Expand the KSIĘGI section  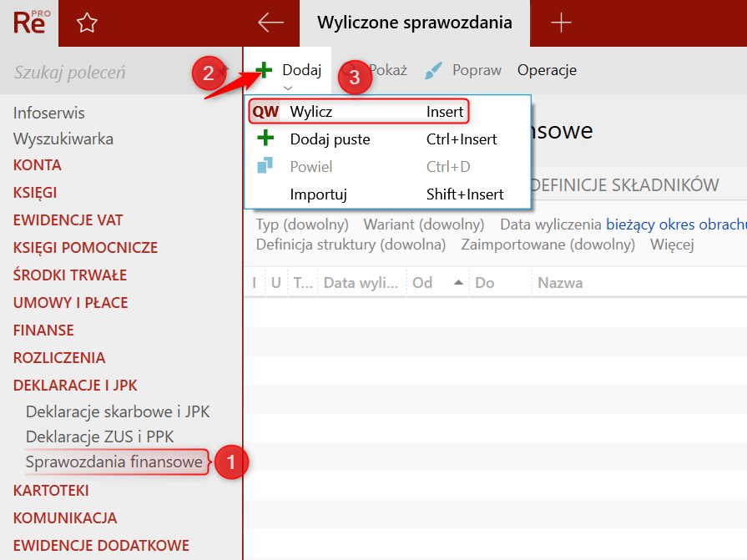click(35, 193)
